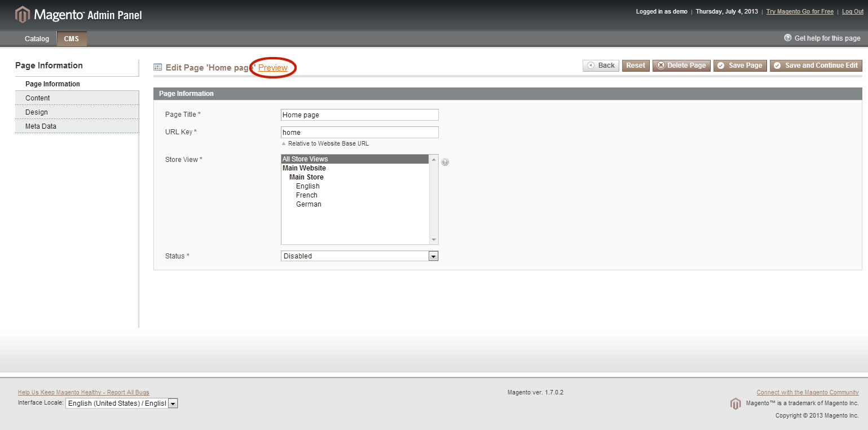
Task: Open Connect with the Magento Community link
Action: [x=808, y=392]
